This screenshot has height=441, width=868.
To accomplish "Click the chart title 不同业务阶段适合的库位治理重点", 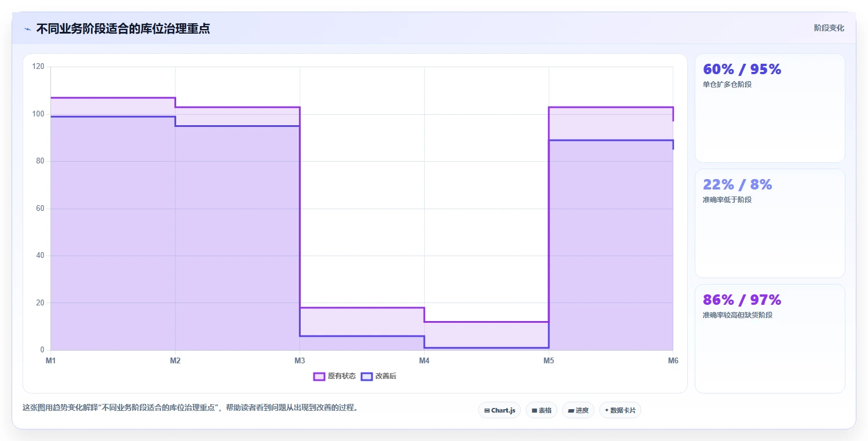I will pos(123,29).
